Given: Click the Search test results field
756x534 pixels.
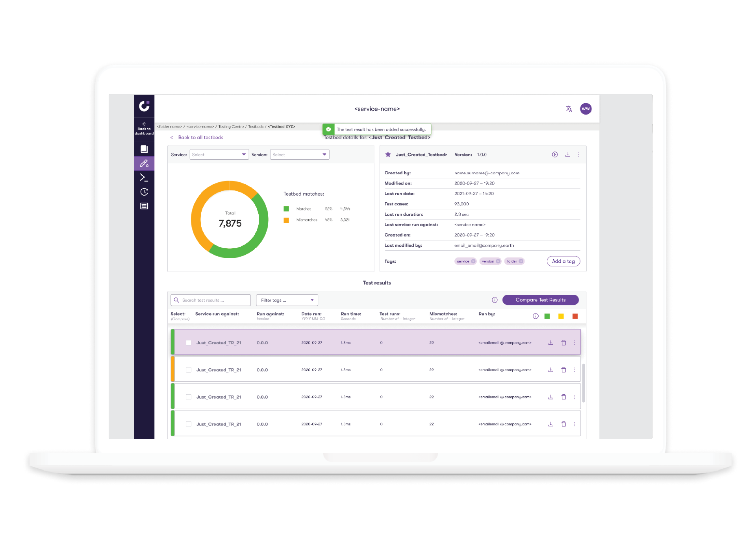Looking at the screenshot, I should tap(211, 300).
